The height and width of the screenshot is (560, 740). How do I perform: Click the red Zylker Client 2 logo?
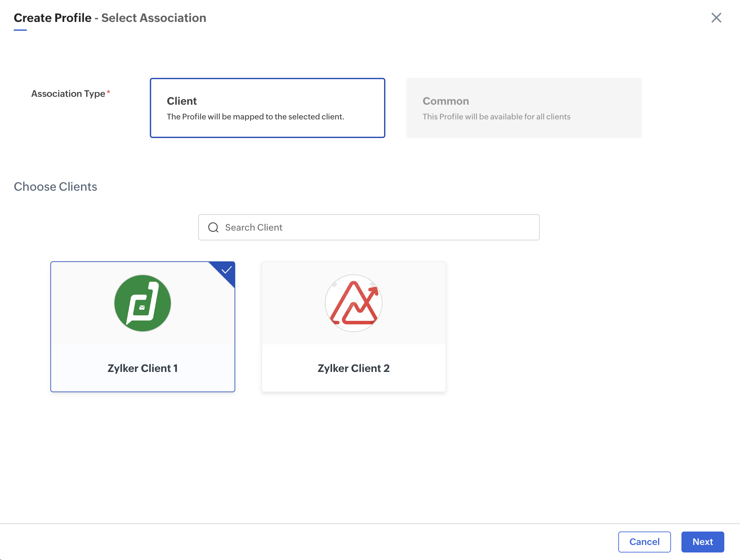353,303
